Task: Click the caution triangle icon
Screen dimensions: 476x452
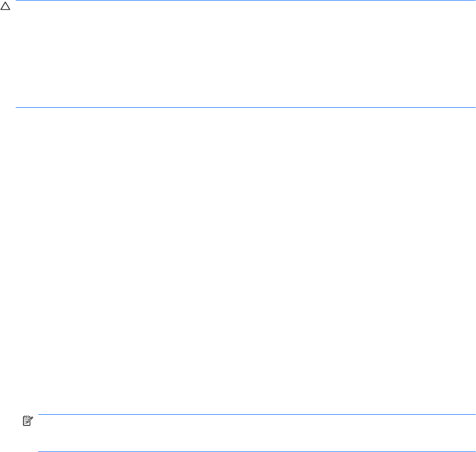Action: [5, 6]
